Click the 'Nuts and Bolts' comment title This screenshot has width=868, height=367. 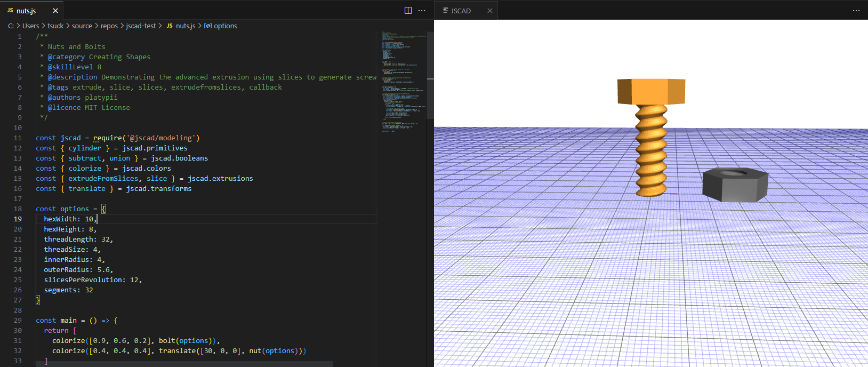pyautogui.click(x=77, y=46)
